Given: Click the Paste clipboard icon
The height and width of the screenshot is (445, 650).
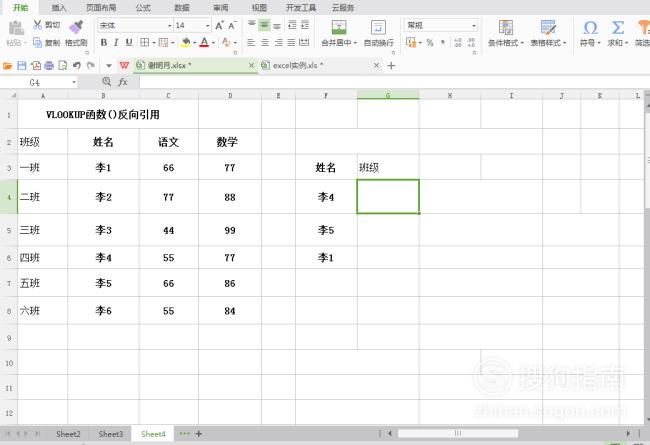Looking at the screenshot, I should [16, 28].
